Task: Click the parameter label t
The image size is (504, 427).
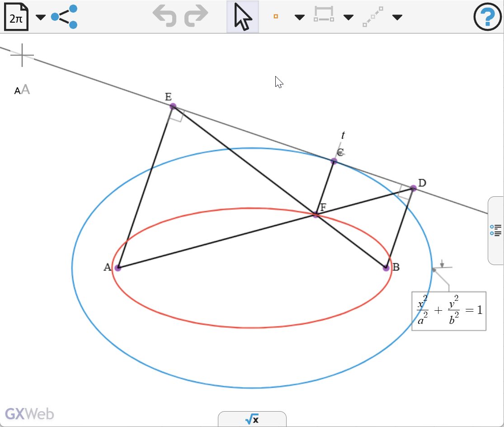Action: 343,135
